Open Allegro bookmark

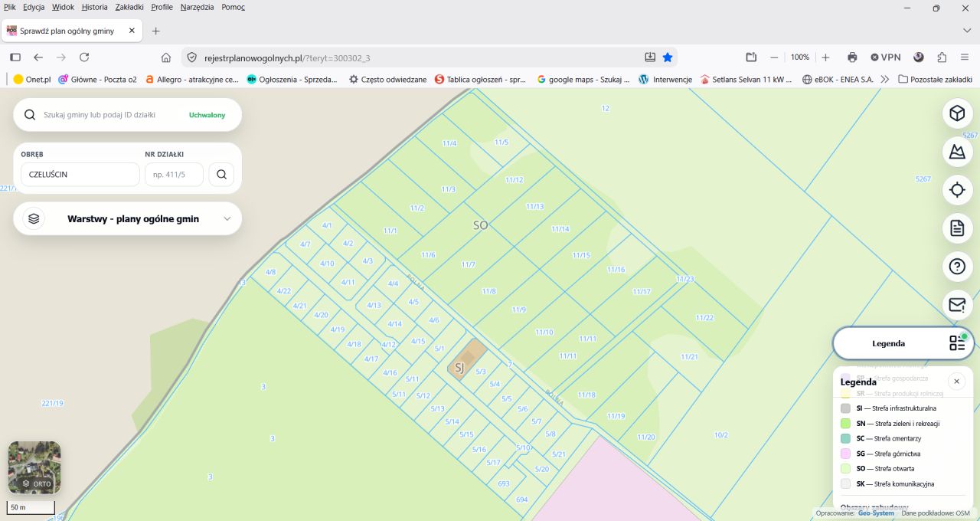[191, 79]
